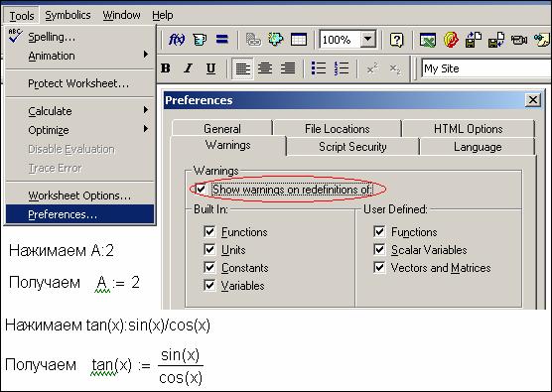The height and width of the screenshot is (392, 552).
Task: Click the Insert Table grid icon
Action: click(299, 40)
